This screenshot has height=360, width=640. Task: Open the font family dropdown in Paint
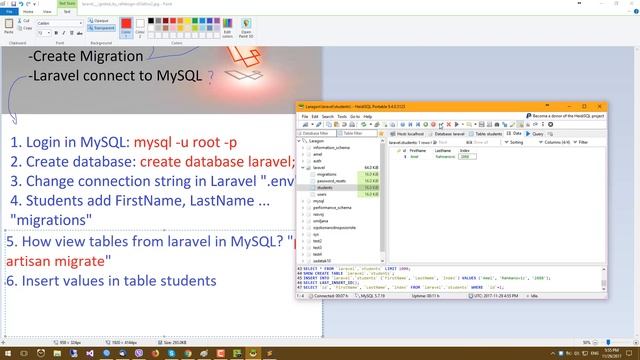[x=80, y=23]
